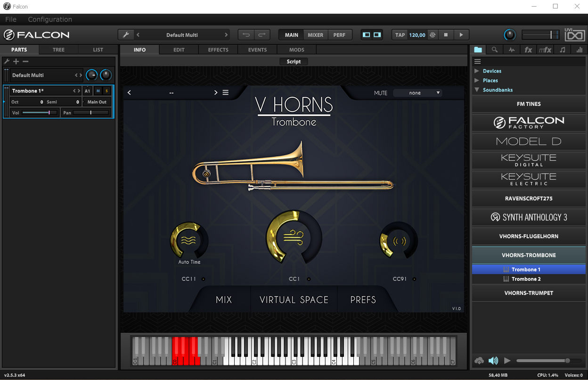The height and width of the screenshot is (380, 588).
Task: Go to previous multi with the left arrow
Action: pos(138,35)
